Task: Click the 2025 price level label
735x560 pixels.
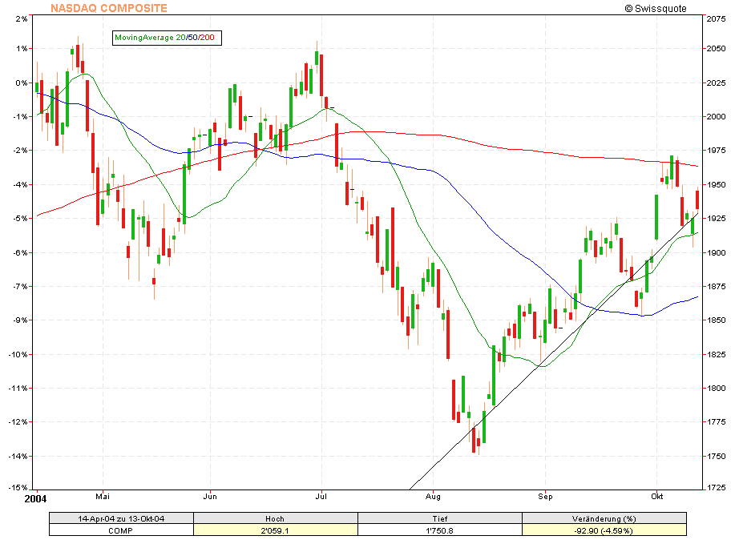Action: tap(716, 83)
